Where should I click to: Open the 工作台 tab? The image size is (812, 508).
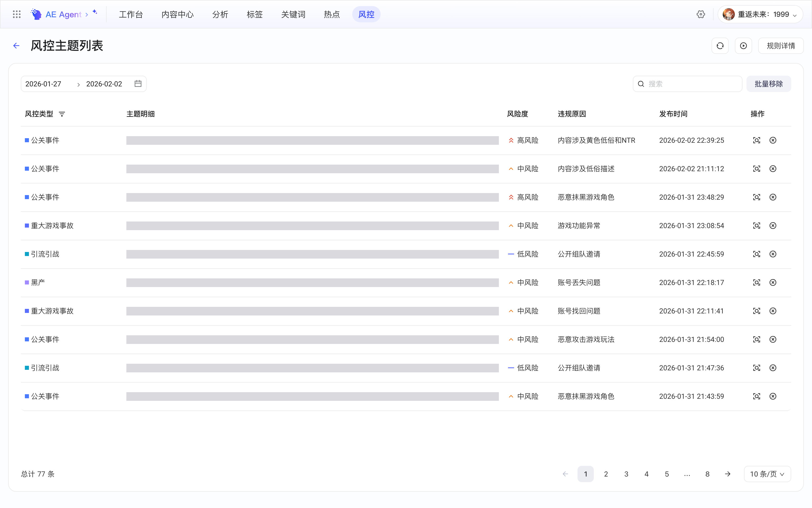point(131,14)
